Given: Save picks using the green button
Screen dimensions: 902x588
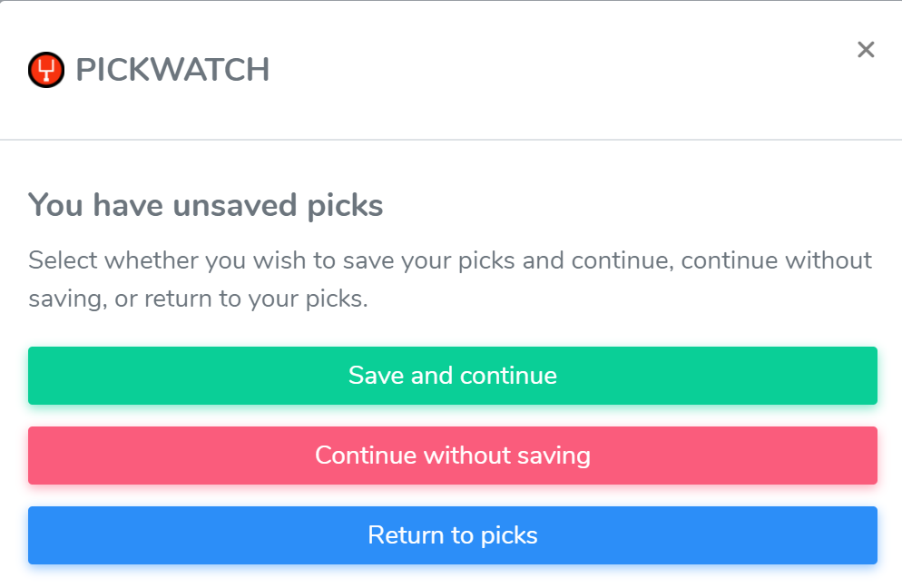Looking at the screenshot, I should [452, 376].
